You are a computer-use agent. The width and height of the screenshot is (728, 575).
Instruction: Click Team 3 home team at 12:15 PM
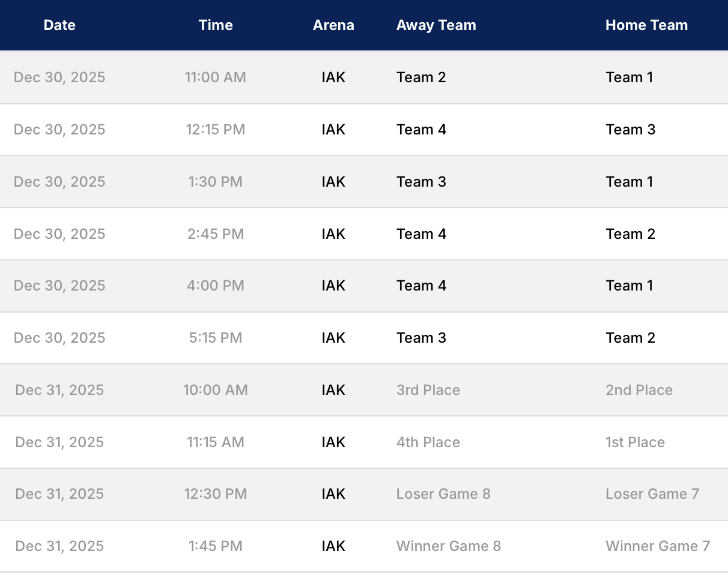pos(630,130)
